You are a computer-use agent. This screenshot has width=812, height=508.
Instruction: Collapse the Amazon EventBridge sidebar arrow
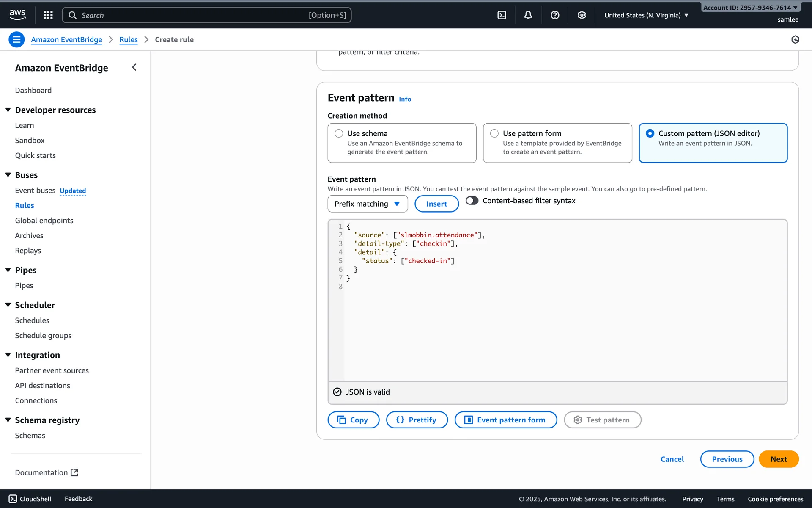point(134,67)
